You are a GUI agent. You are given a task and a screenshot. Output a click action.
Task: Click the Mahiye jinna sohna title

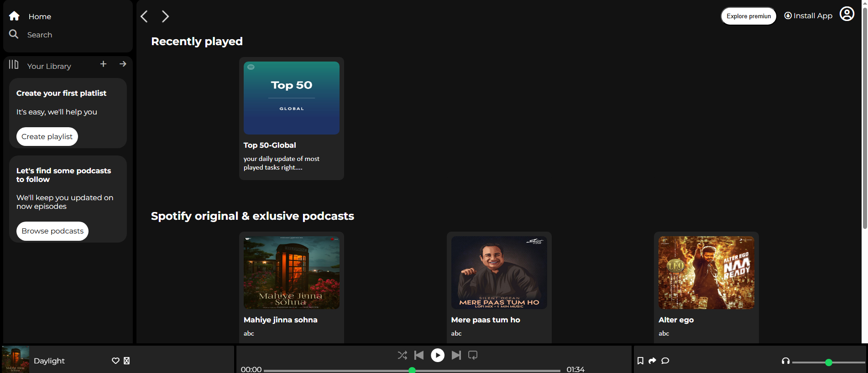click(x=281, y=320)
